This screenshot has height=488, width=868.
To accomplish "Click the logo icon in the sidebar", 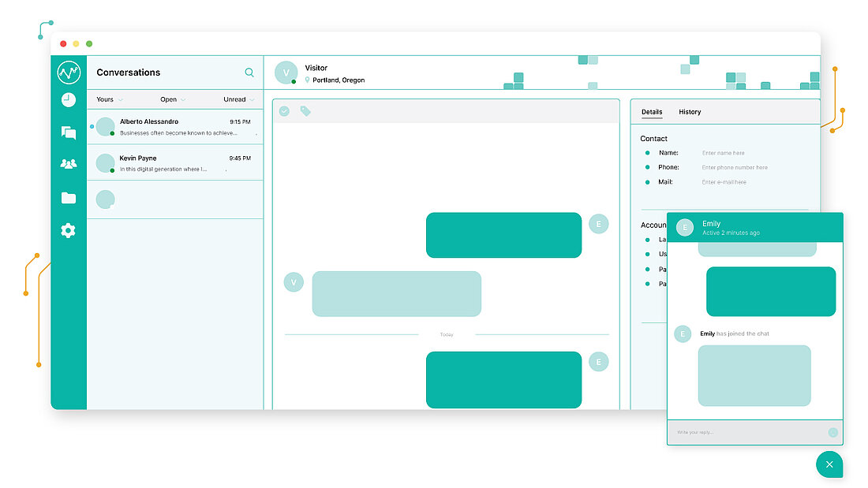I will coord(69,73).
